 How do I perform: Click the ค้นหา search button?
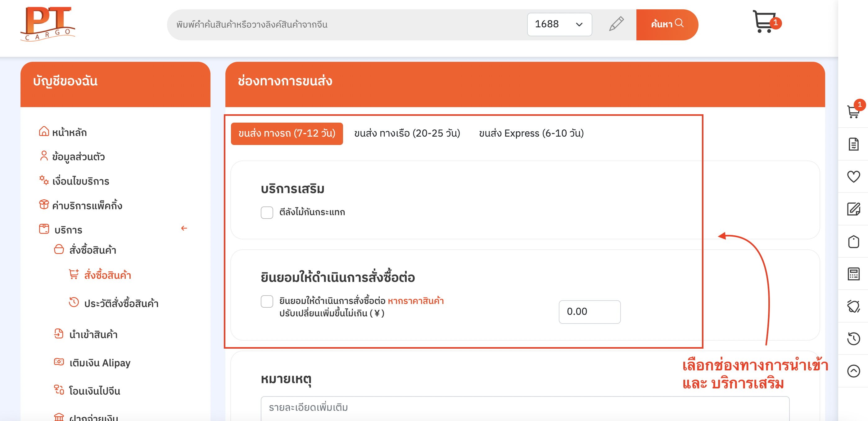[x=667, y=25]
